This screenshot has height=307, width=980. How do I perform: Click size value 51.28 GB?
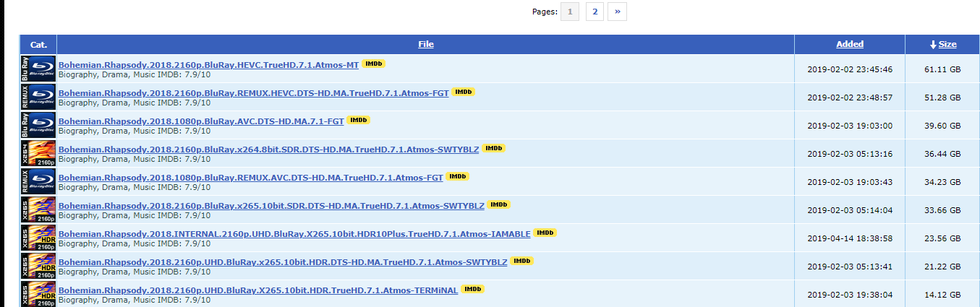pos(943,98)
